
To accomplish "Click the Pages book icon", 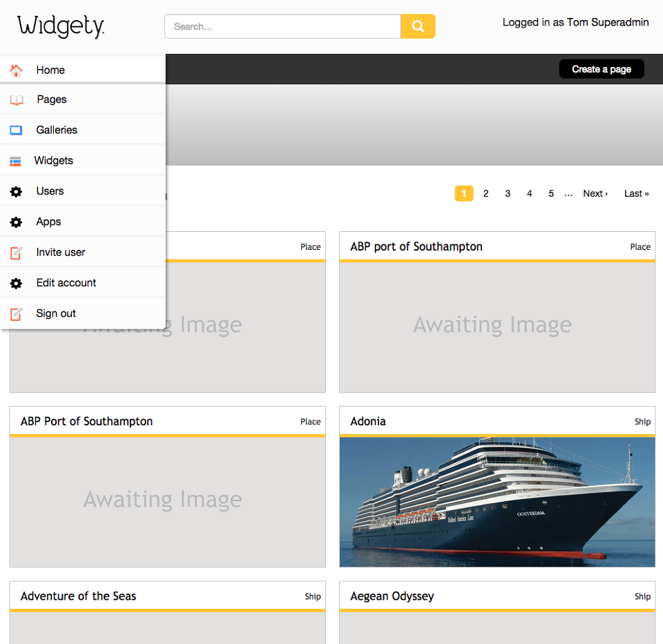I will tap(16, 100).
